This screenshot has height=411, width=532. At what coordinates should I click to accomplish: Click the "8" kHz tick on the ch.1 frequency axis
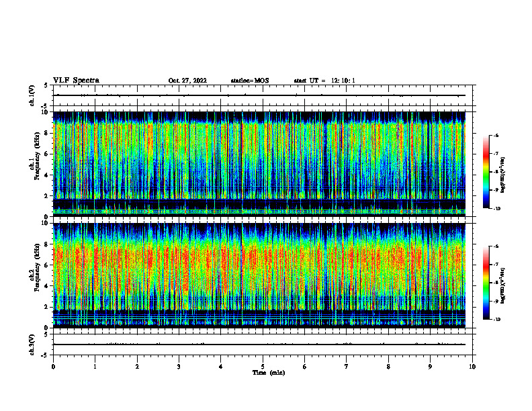[x=46, y=133]
